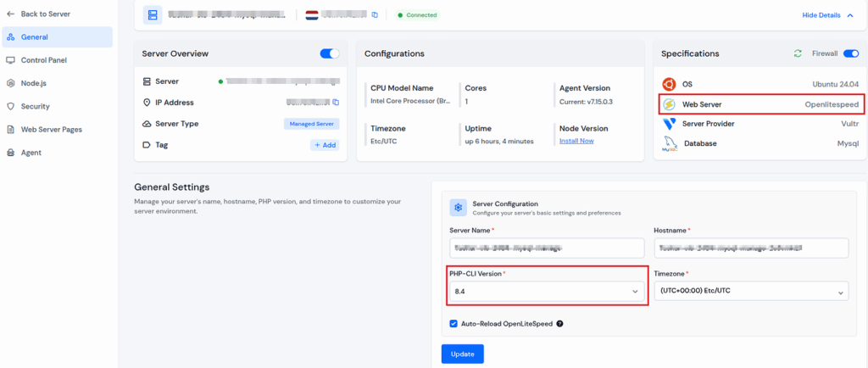
Task: Expand the Timezone dropdown
Action: (751, 291)
